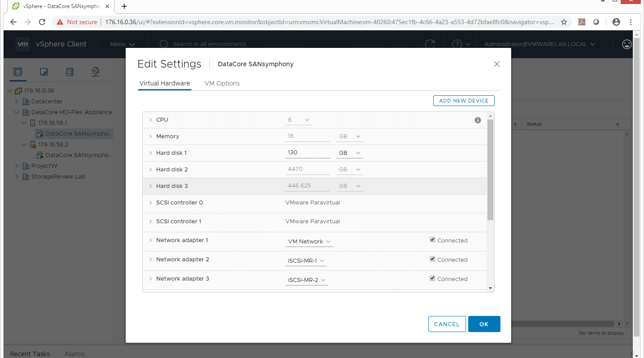This screenshot has height=358, width=644.
Task: Open Alarms panel tab
Action: 75,354
